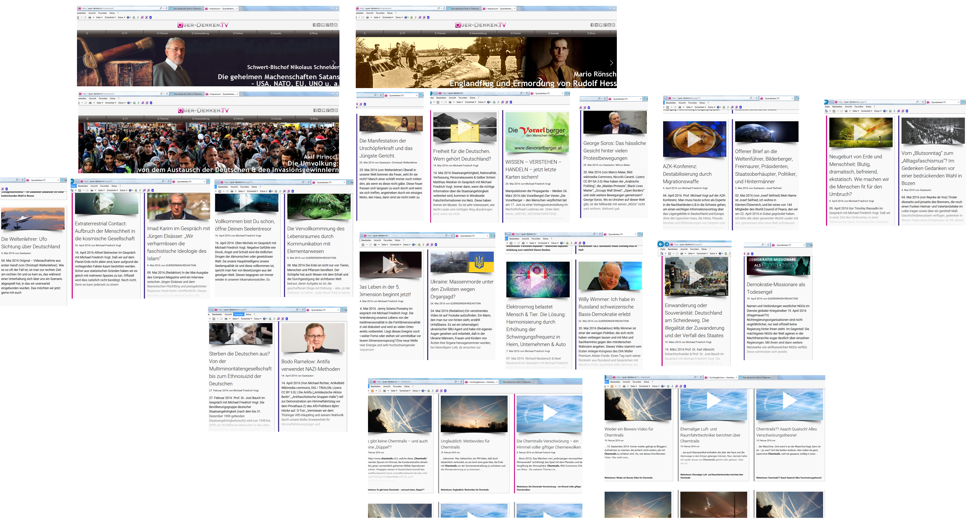Refresh page in Demokratie-Missionare browser window

pos(768,245)
